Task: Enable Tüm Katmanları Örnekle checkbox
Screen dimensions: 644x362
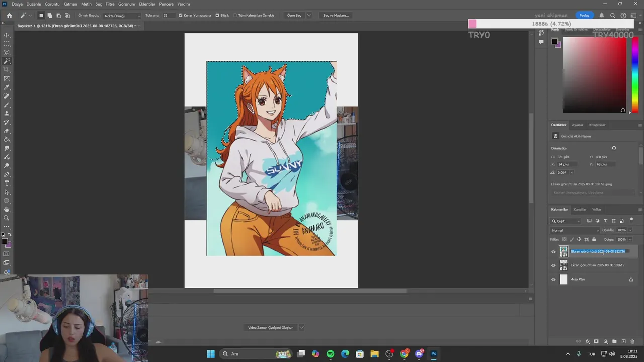Action: pyautogui.click(x=235, y=15)
